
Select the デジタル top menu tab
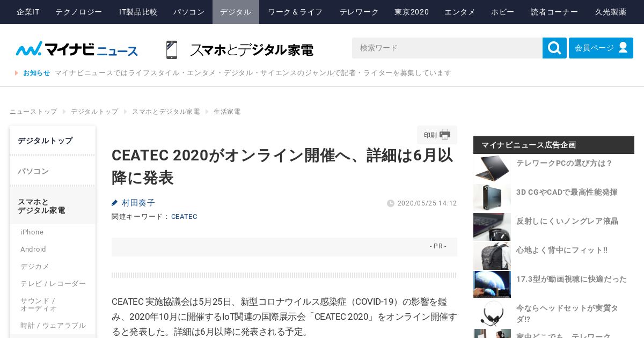pos(236,12)
